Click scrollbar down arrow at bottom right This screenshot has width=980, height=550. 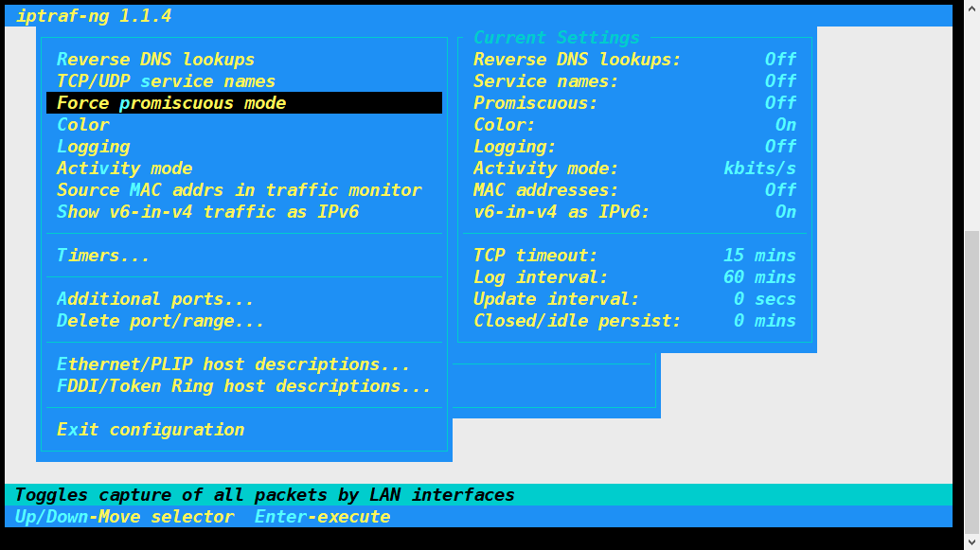(971, 541)
